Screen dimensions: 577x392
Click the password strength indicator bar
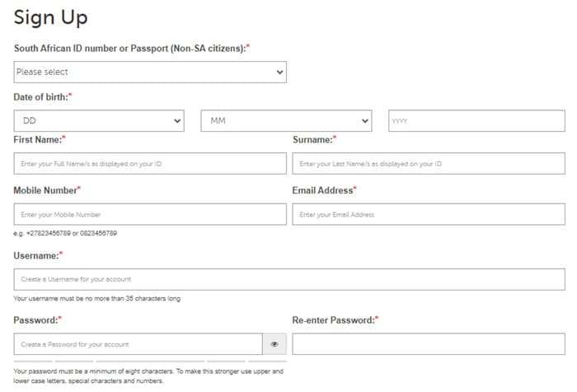click(x=150, y=362)
